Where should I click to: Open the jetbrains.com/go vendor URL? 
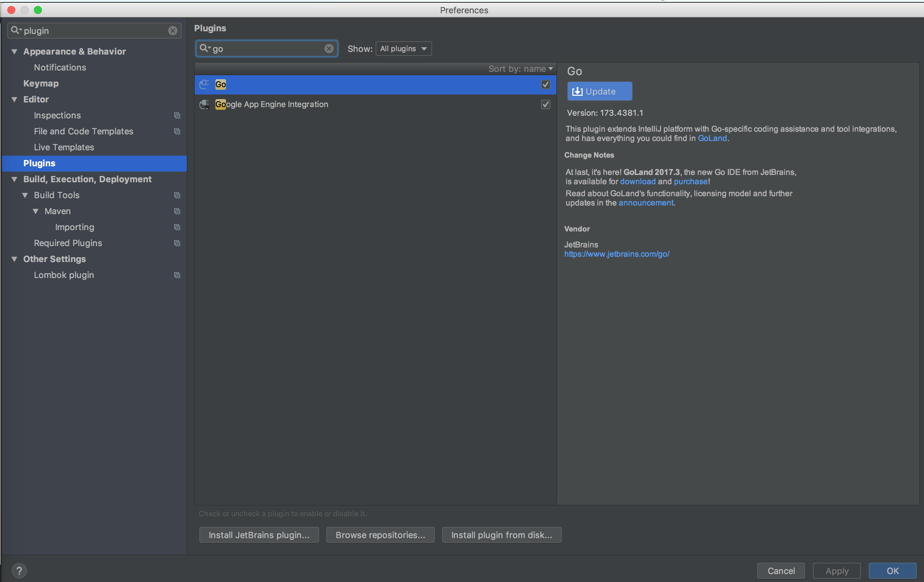pos(617,254)
